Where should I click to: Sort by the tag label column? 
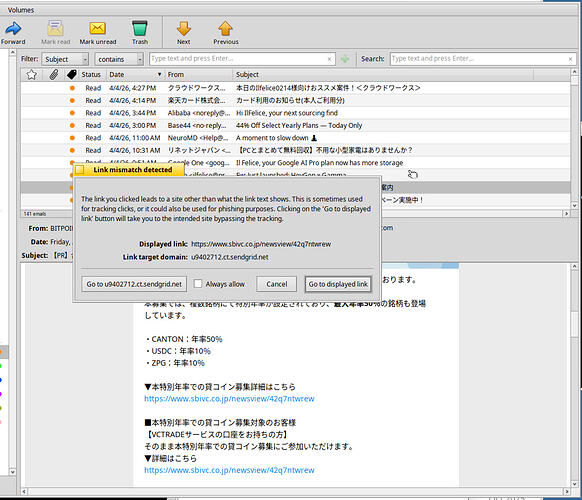tap(72, 75)
